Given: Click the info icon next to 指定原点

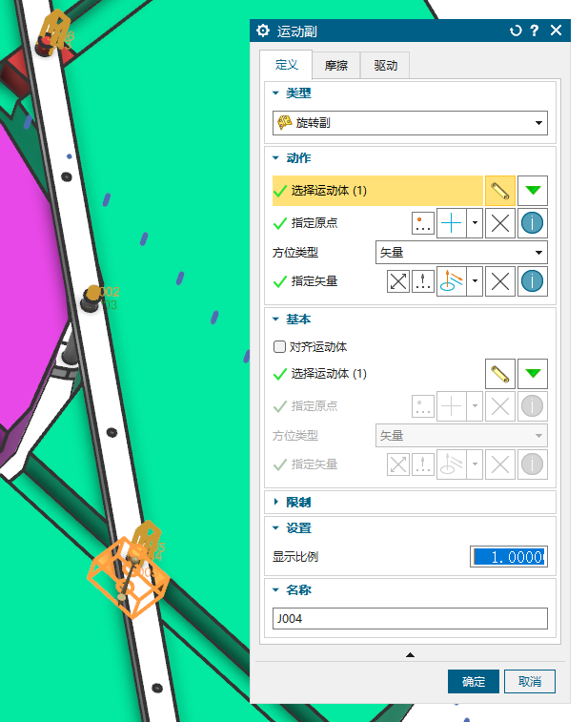Looking at the screenshot, I should tap(533, 223).
